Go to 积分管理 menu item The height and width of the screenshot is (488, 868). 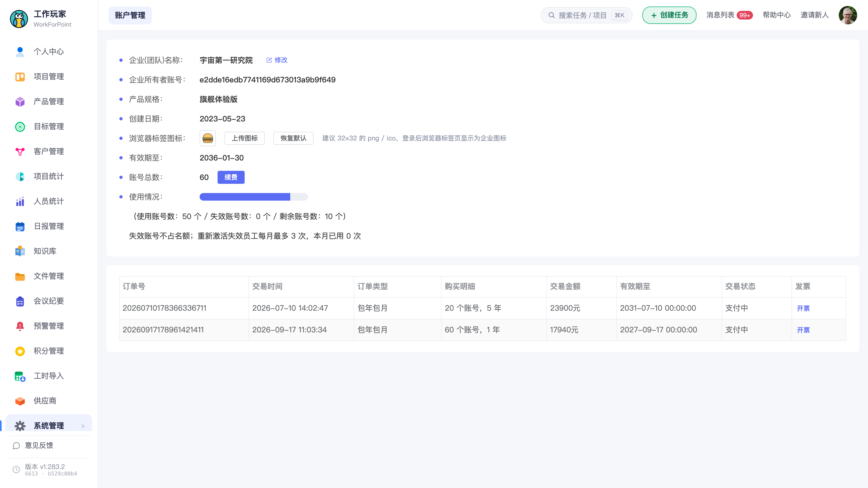click(x=49, y=351)
